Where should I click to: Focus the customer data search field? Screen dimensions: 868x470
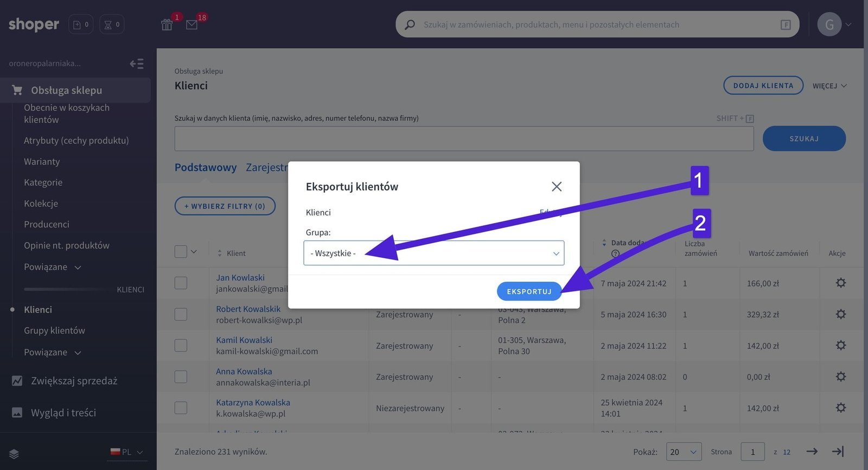(464, 139)
